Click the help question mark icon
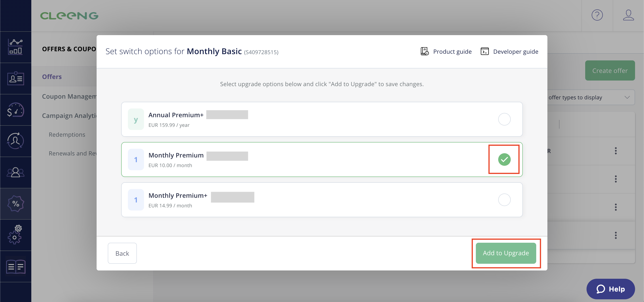The image size is (644, 302). pos(597,15)
